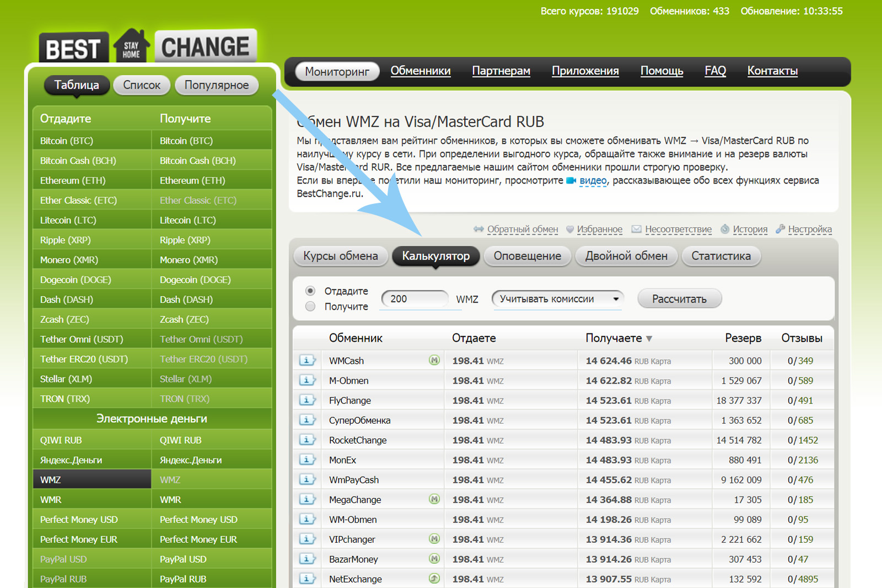Switch to the Статистика tab
Image resolution: width=882 pixels, height=588 pixels.
(x=721, y=256)
